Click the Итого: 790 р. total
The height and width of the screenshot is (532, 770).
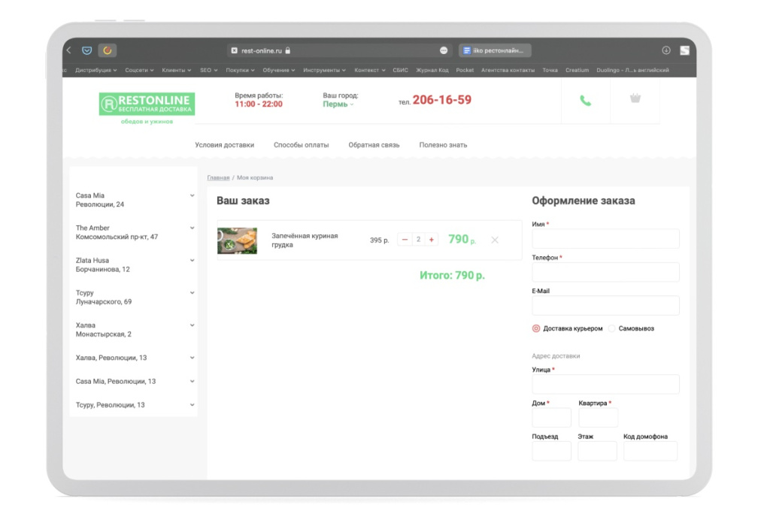(452, 275)
